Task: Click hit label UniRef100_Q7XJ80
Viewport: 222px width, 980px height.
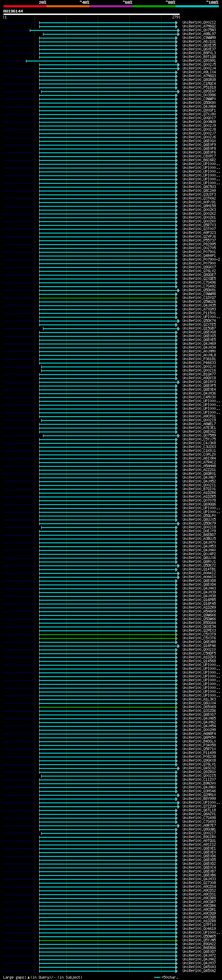Action: point(199,114)
